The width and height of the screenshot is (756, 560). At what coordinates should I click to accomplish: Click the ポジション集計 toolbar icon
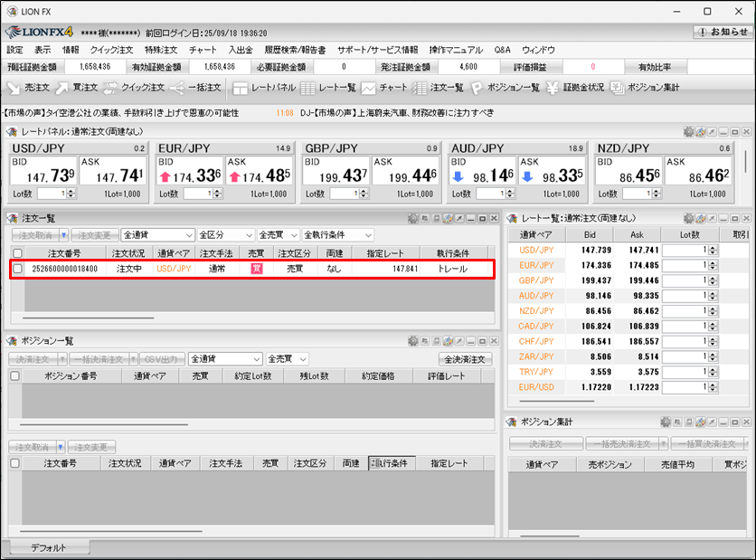coord(644,88)
